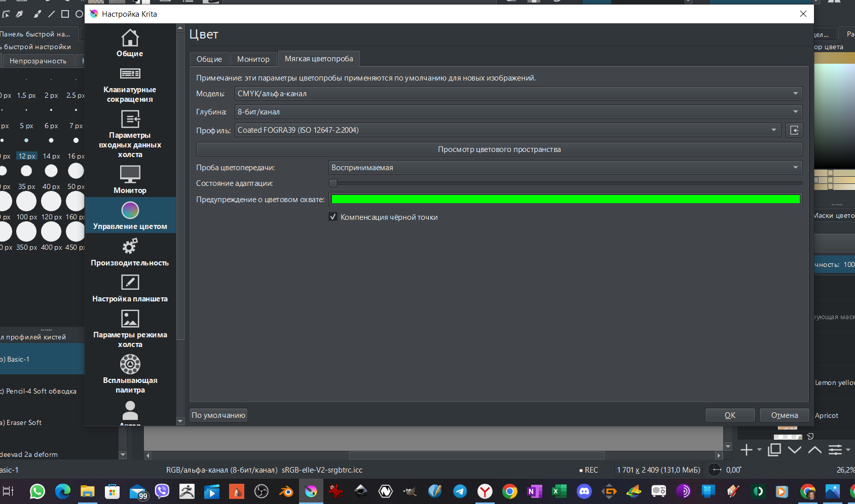Open the Всплывающая палитра settings section
Image resolution: width=855 pixels, height=504 pixels.
tap(130, 374)
